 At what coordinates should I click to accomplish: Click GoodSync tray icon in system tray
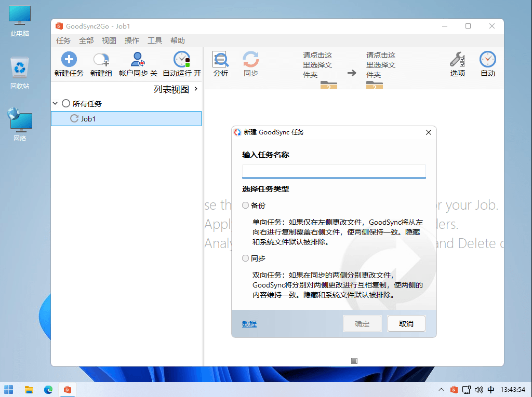tap(454, 390)
